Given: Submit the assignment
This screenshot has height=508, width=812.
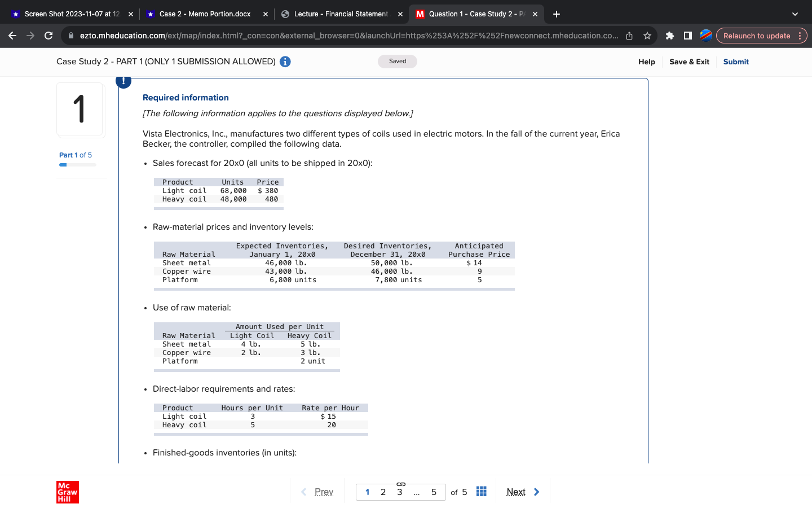Looking at the screenshot, I should 736,62.
